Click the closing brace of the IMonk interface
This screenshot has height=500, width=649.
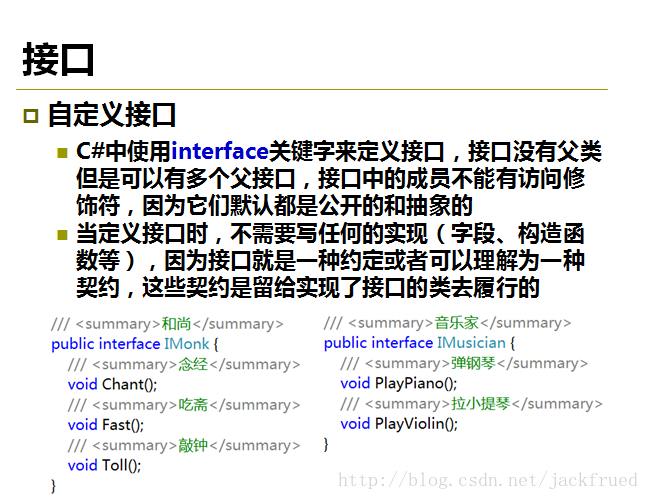pyautogui.click(x=53, y=486)
